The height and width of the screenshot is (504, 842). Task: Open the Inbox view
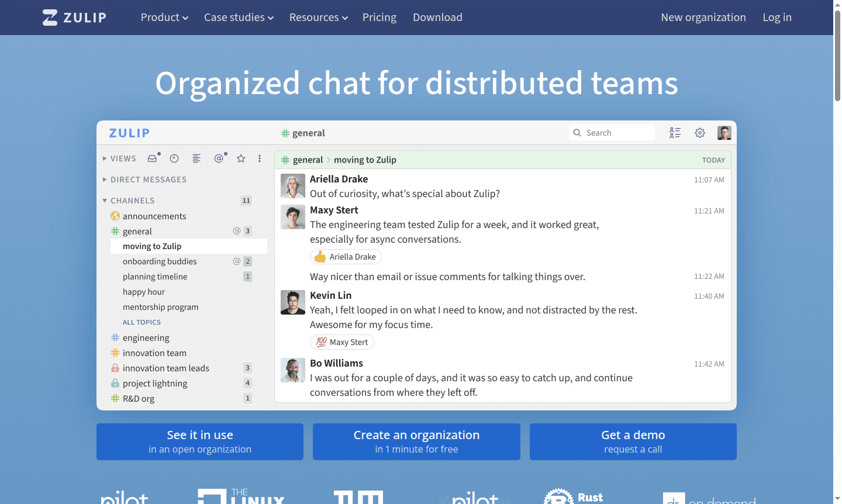pyautogui.click(x=153, y=158)
